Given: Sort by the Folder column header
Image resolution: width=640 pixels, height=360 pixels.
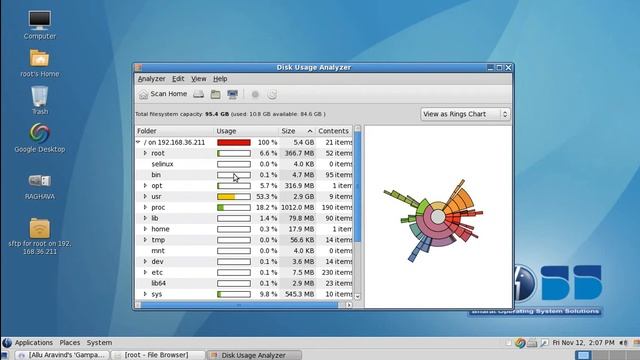Looking at the screenshot, I should click(174, 131).
